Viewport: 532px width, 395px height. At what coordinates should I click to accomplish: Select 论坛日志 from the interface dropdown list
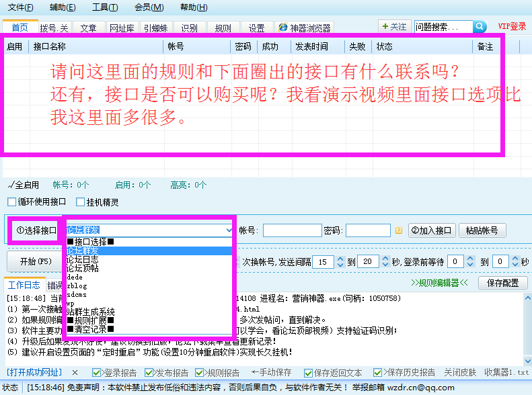pos(82,259)
